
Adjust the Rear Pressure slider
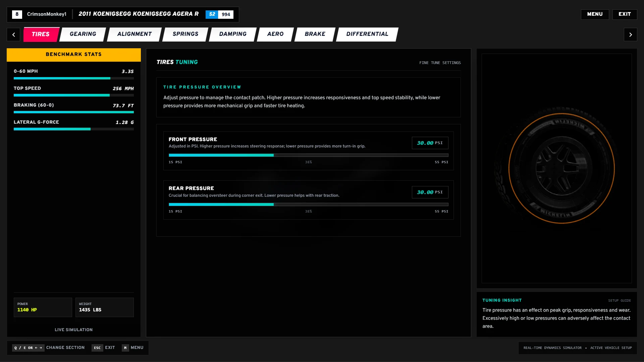[308, 204]
